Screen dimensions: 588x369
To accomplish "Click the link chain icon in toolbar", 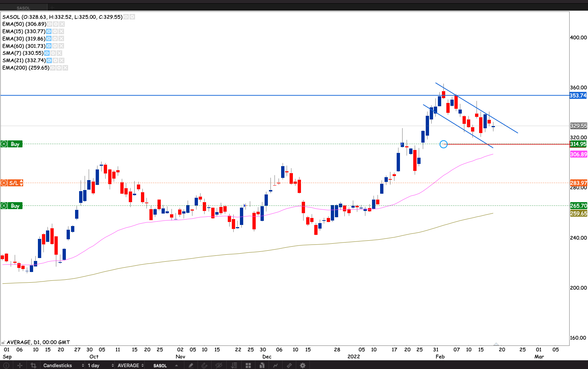I will (x=289, y=365).
